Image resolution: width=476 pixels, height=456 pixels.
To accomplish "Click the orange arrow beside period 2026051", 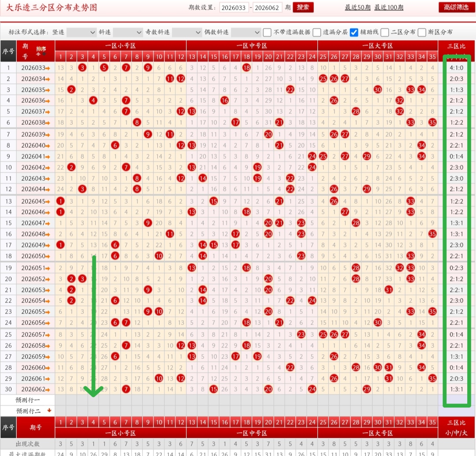I will pos(48,268).
